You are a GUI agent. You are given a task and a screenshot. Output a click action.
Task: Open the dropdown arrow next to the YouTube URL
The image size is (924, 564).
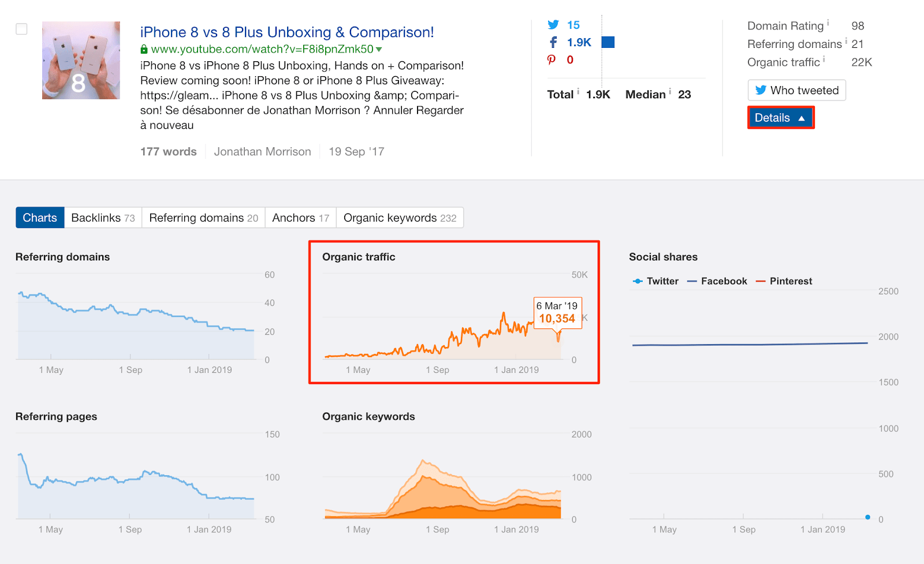(379, 49)
